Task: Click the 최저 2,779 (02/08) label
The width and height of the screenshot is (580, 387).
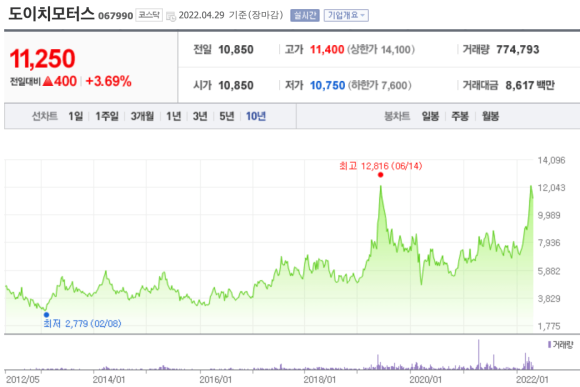Action: 82,324
